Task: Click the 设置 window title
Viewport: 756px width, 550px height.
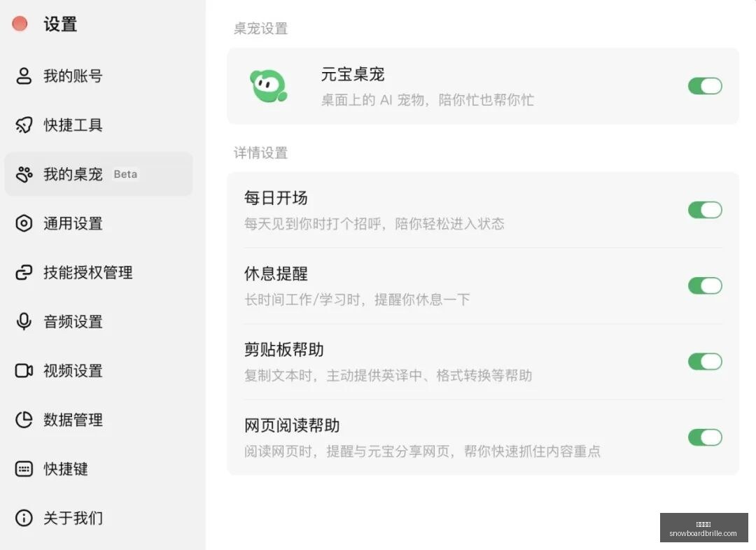Action: [60, 24]
